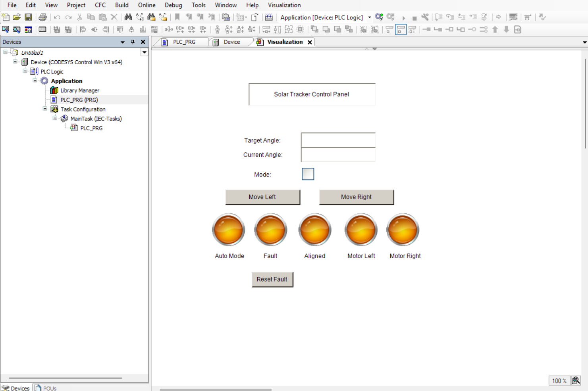588x391 pixels.
Task: Open the dropdown arrow beside Untitled1 in the tree
Action: [x=144, y=52]
